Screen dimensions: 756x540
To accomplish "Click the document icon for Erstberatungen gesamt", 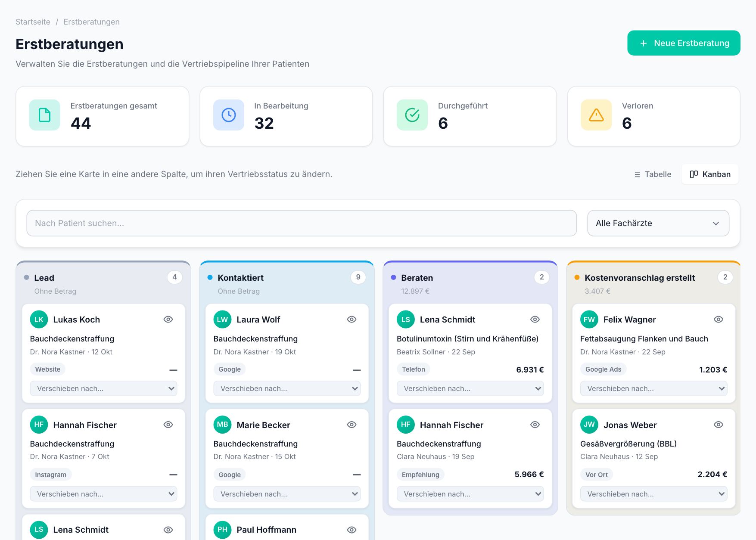I will (44, 115).
